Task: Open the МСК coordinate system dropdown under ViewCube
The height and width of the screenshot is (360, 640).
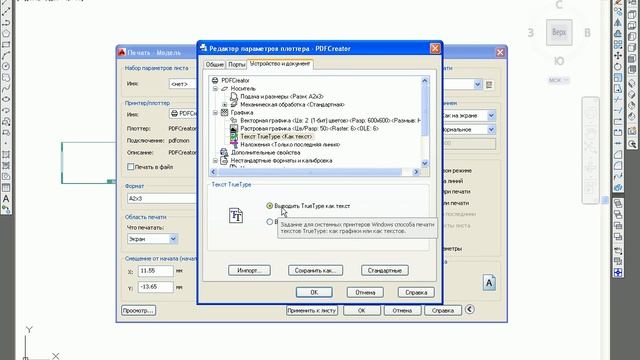Action: (x=559, y=80)
